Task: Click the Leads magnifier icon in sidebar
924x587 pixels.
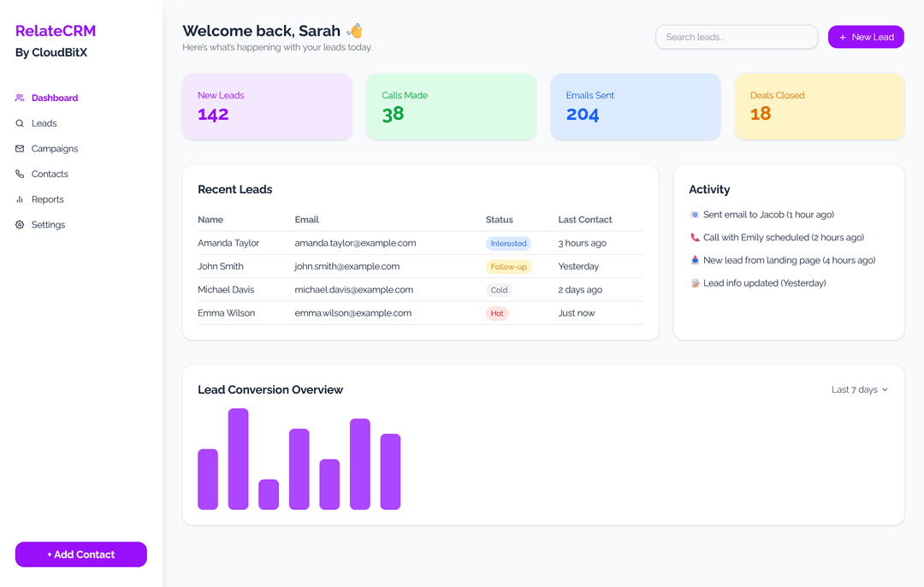Action: (x=20, y=123)
